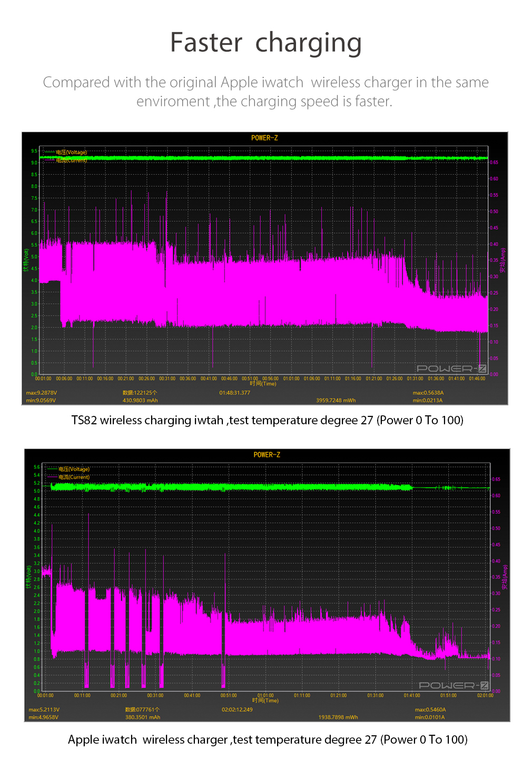532x759 pixels.
Task: Select the 01:46:00 tick on the TS82 chart
Action: coord(477,378)
